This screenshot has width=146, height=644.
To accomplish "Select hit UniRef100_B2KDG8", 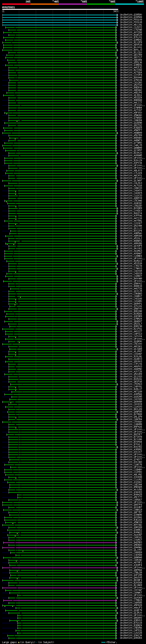I will click(x=131, y=583).
